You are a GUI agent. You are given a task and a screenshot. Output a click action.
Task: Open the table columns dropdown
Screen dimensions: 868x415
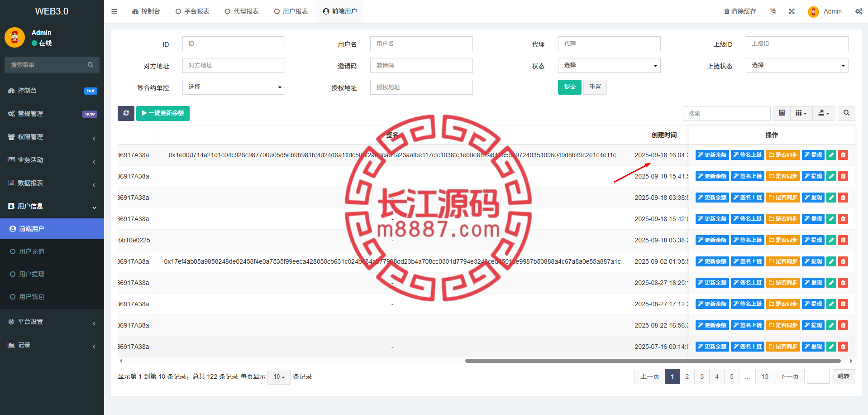[x=801, y=113]
